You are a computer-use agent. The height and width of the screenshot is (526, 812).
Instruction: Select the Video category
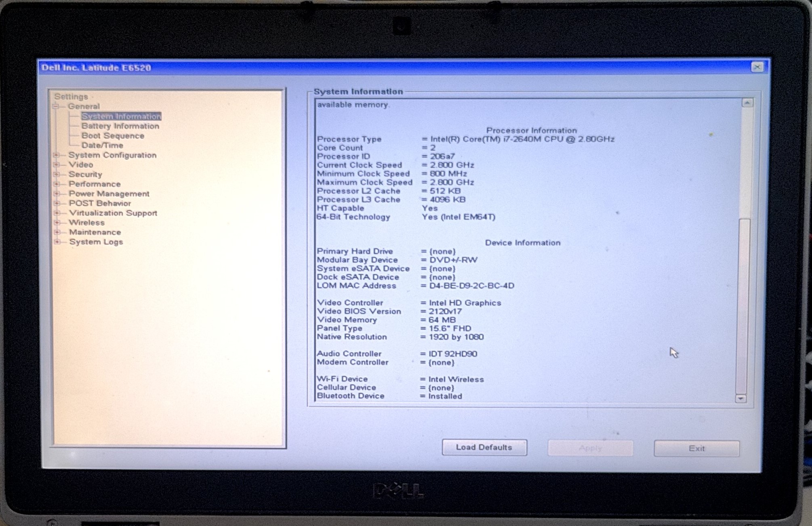click(x=81, y=165)
